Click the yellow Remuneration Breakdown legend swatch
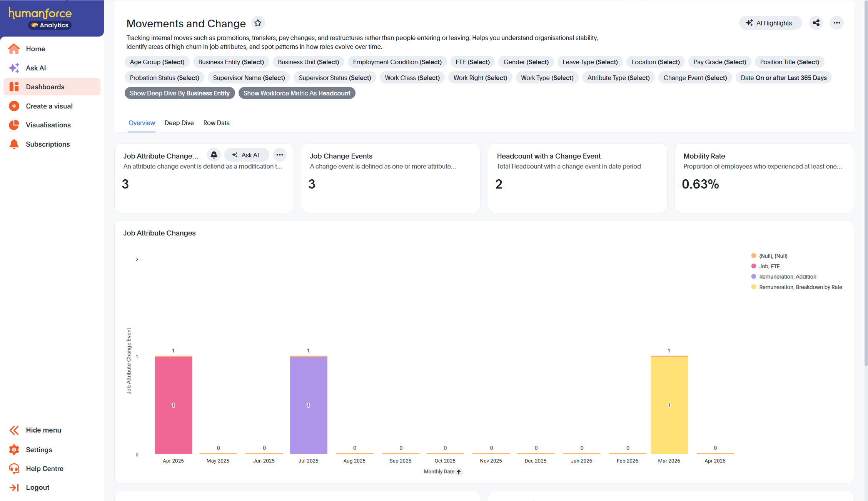This screenshot has width=868, height=501. pyautogui.click(x=754, y=287)
